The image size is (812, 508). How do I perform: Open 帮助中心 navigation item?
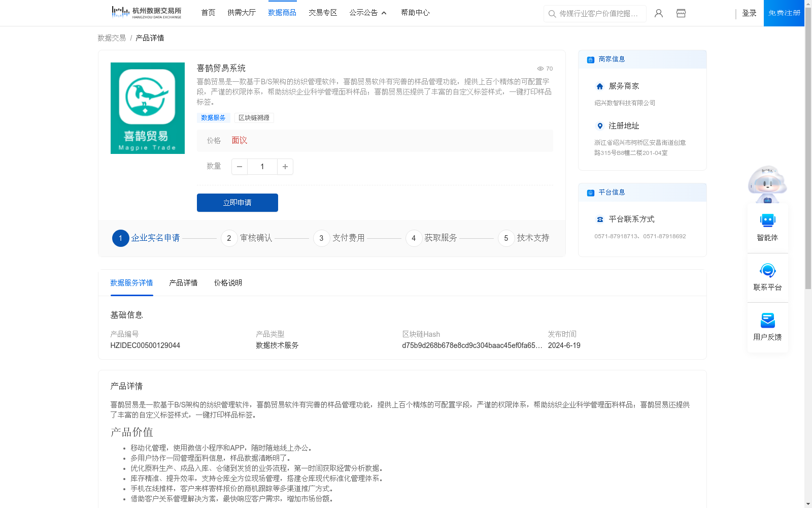tap(415, 13)
